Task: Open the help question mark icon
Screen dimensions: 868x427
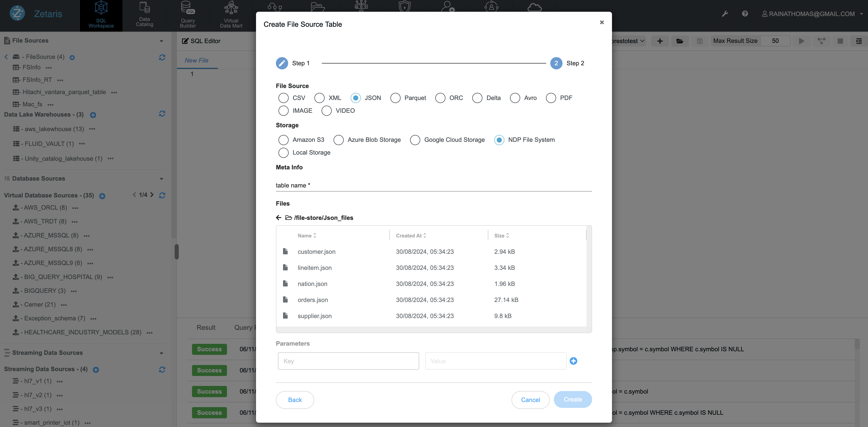Action: (x=745, y=14)
